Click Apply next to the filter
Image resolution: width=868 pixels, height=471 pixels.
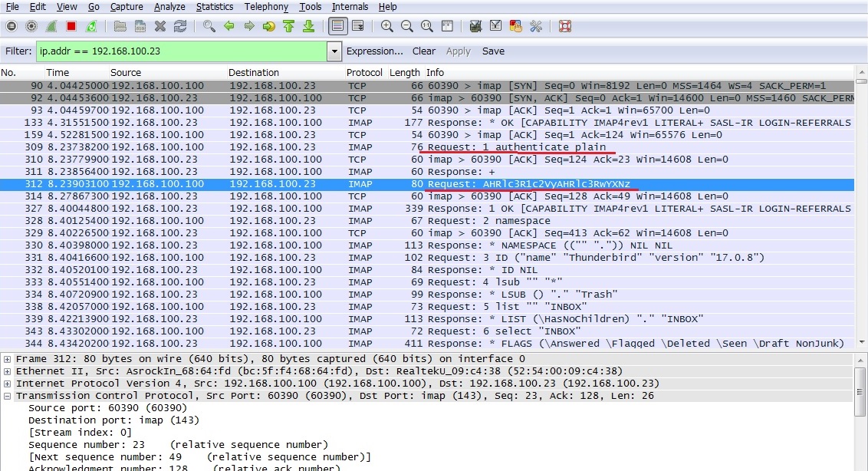[459, 51]
